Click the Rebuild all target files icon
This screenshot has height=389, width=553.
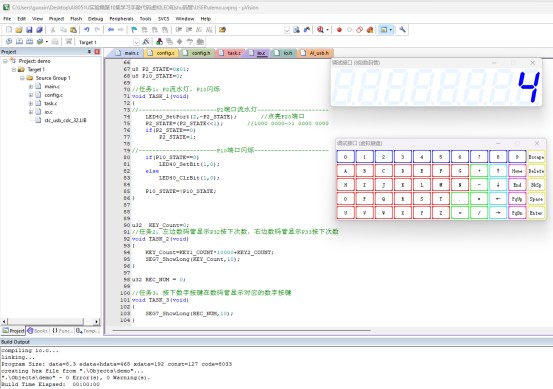coord(29,42)
